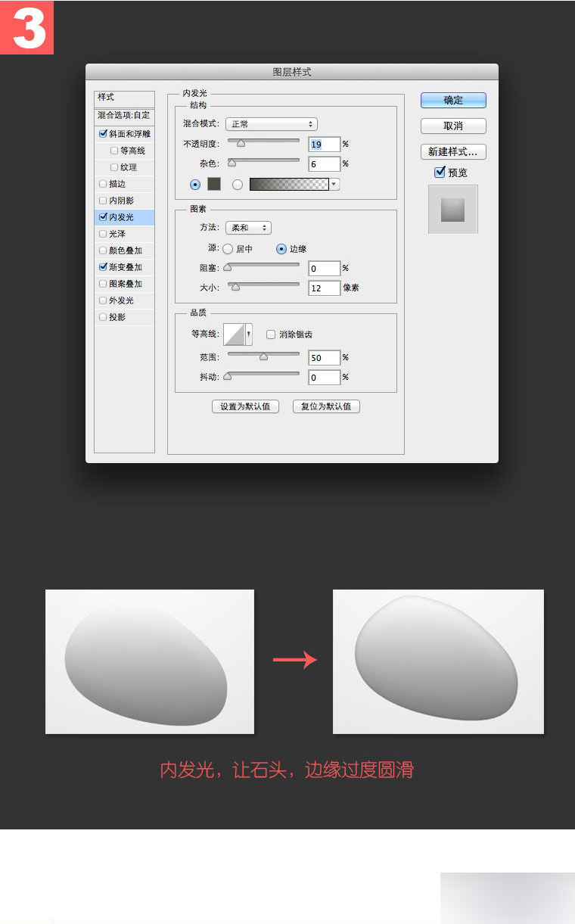This screenshot has width=575, height=924.
Task: Click the 复位为默认值 button
Action: pyautogui.click(x=326, y=406)
